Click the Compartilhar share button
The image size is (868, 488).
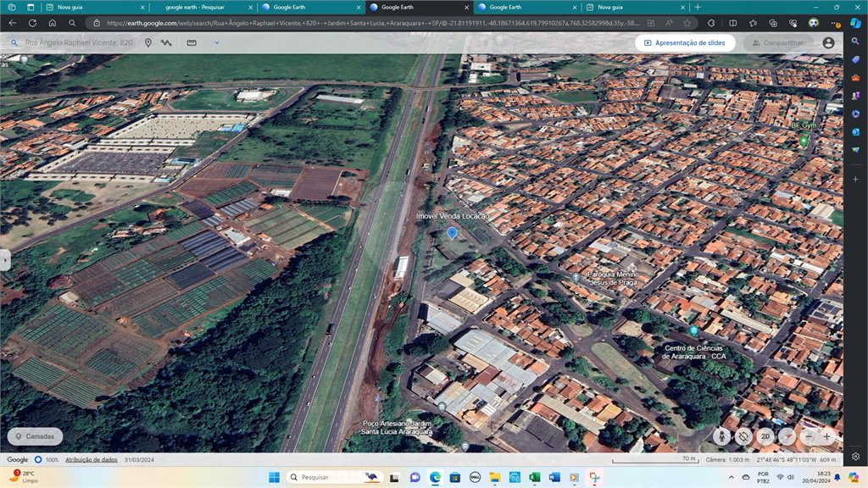click(777, 42)
